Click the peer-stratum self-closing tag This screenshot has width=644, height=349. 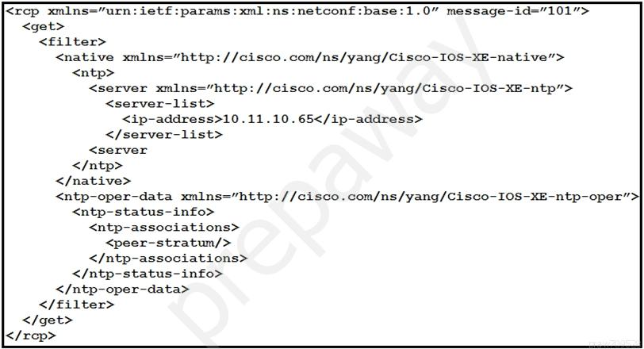pyautogui.click(x=168, y=243)
